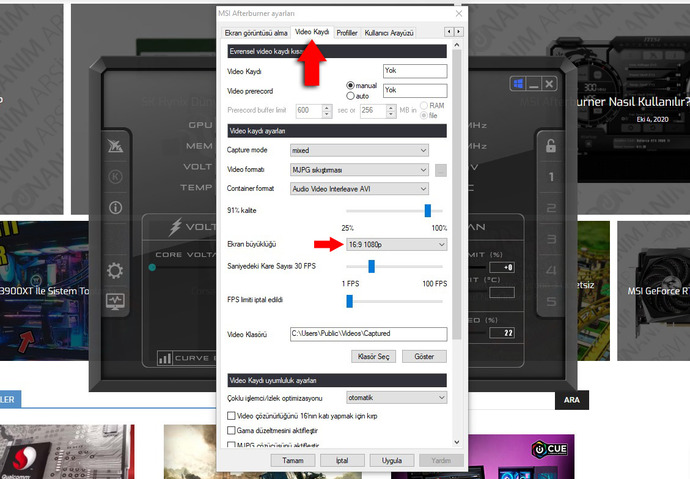Switch to the Profiller tab
Viewport: 690px width, 479px height.
[347, 33]
